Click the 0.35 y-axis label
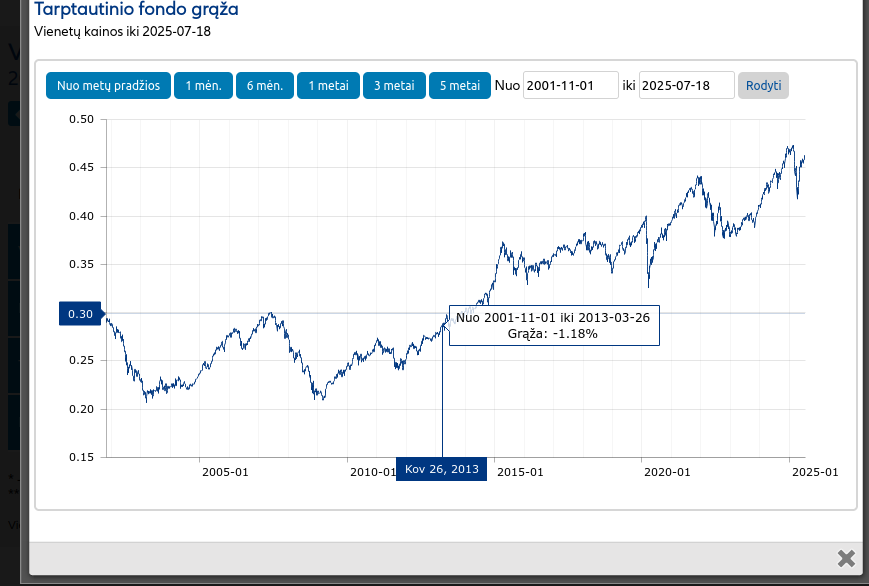This screenshot has height=586, width=869. click(81, 264)
